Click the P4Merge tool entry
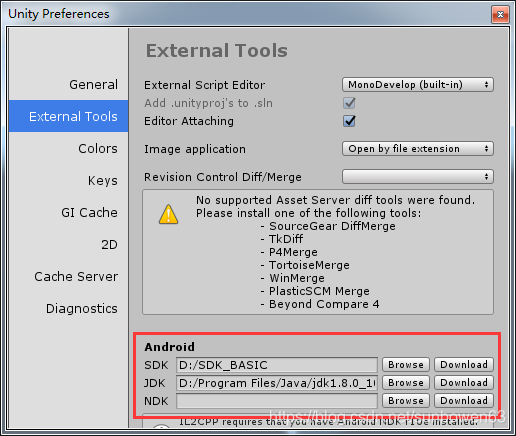The height and width of the screenshot is (436, 516). click(293, 252)
